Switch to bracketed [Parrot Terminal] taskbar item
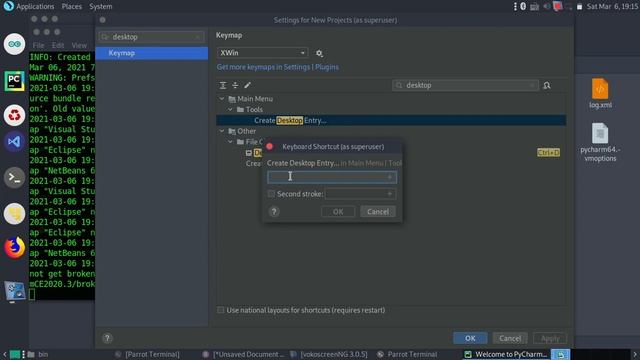This screenshot has width=640, height=360. click(147, 354)
